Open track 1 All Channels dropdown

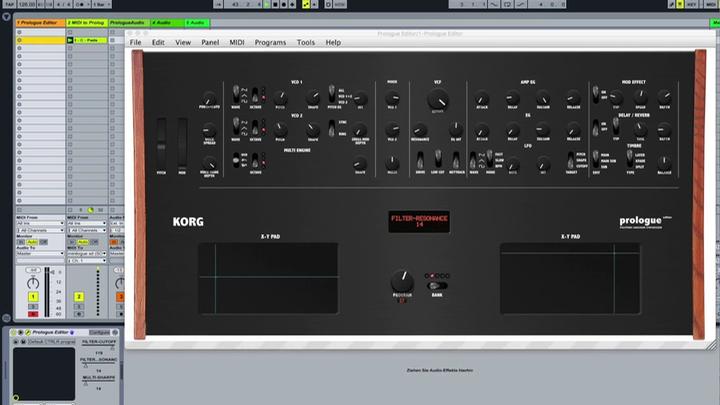point(40,230)
